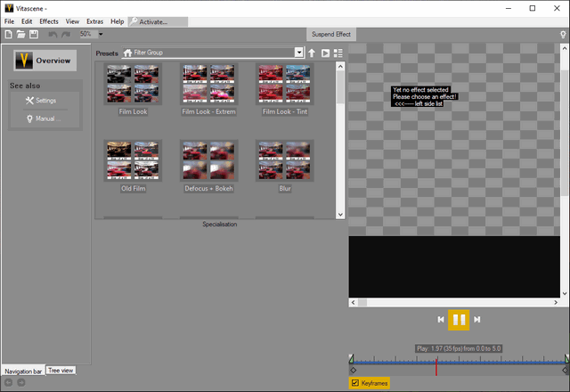The width and height of the screenshot is (570, 392).
Task: Click the up arrow icon beside Presets
Action: click(x=312, y=53)
